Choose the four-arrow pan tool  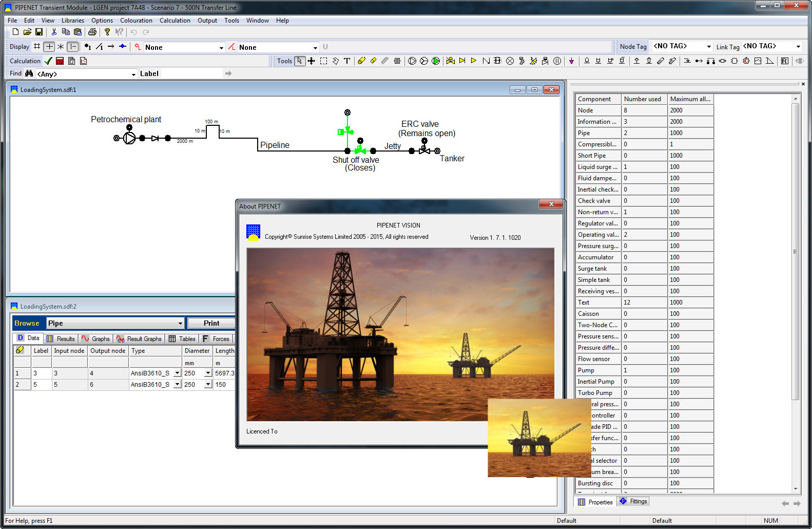coord(312,61)
